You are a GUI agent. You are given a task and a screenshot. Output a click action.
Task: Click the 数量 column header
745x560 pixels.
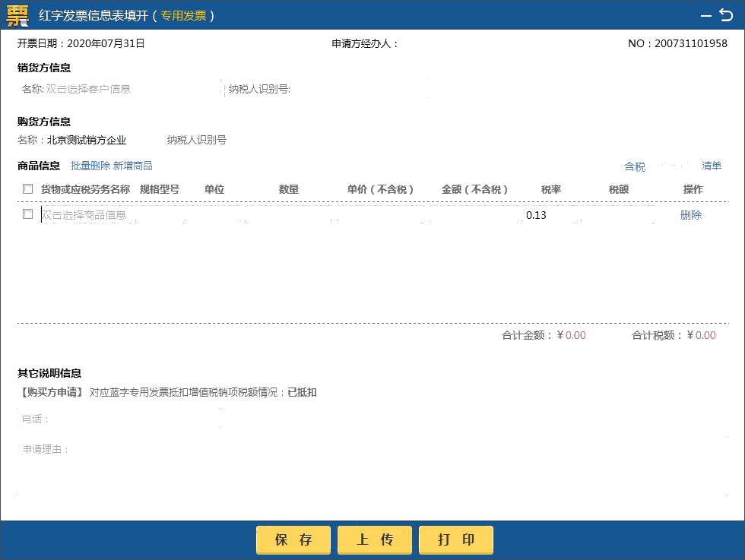288,189
